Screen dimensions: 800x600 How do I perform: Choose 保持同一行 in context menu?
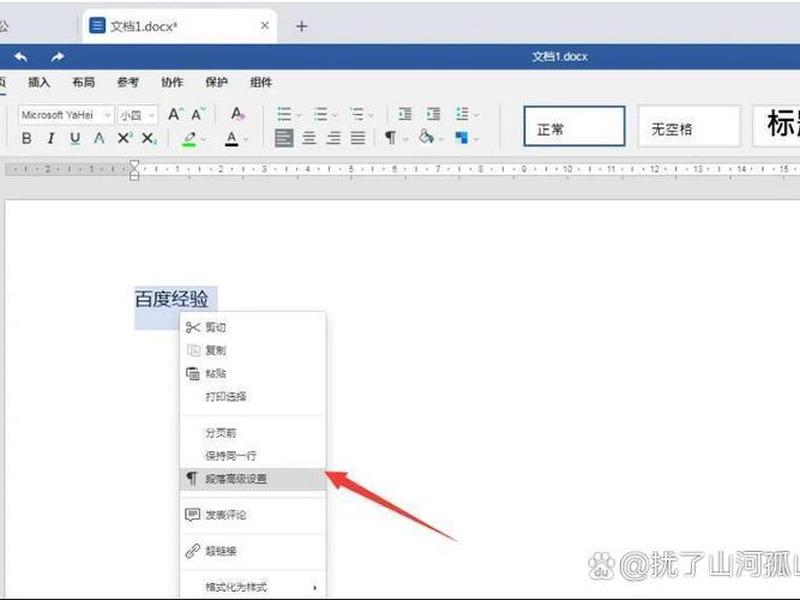coord(253,456)
